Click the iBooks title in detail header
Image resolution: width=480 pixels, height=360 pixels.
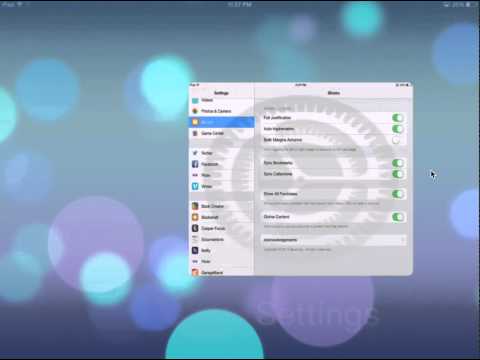334,93
